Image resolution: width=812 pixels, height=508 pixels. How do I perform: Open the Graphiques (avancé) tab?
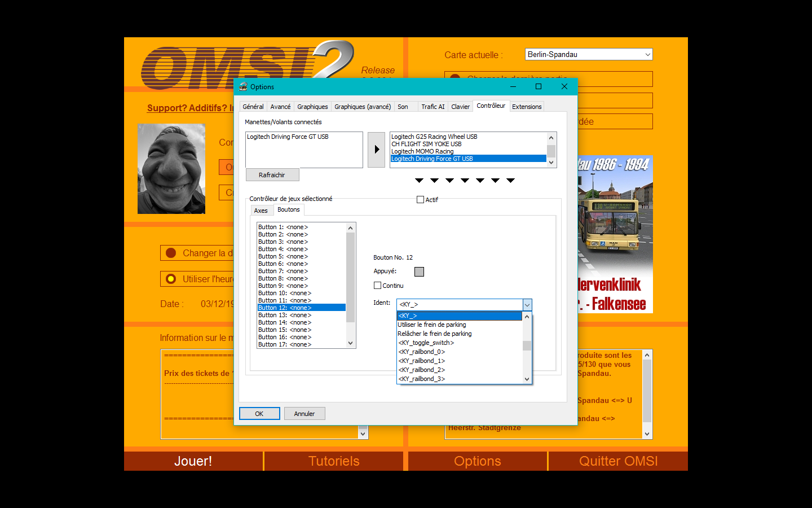point(363,107)
